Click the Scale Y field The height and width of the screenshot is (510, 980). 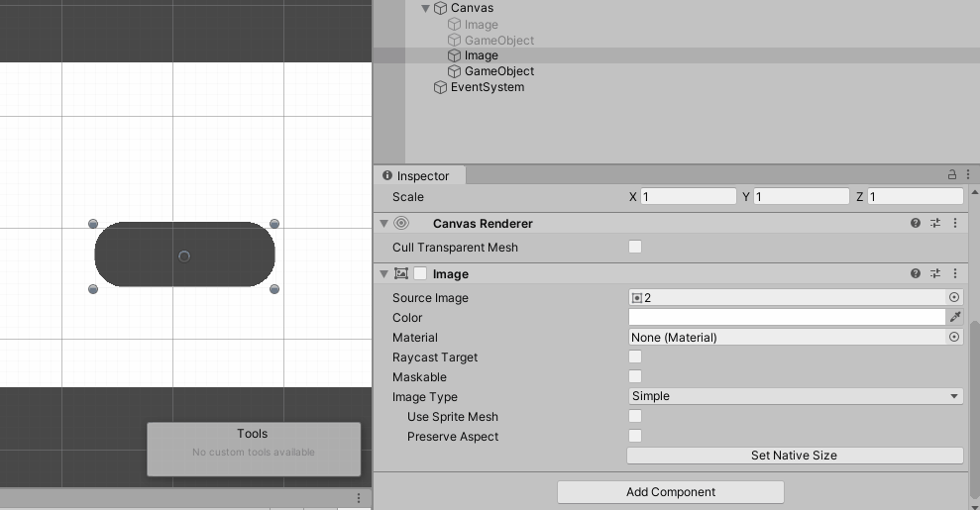802,197
